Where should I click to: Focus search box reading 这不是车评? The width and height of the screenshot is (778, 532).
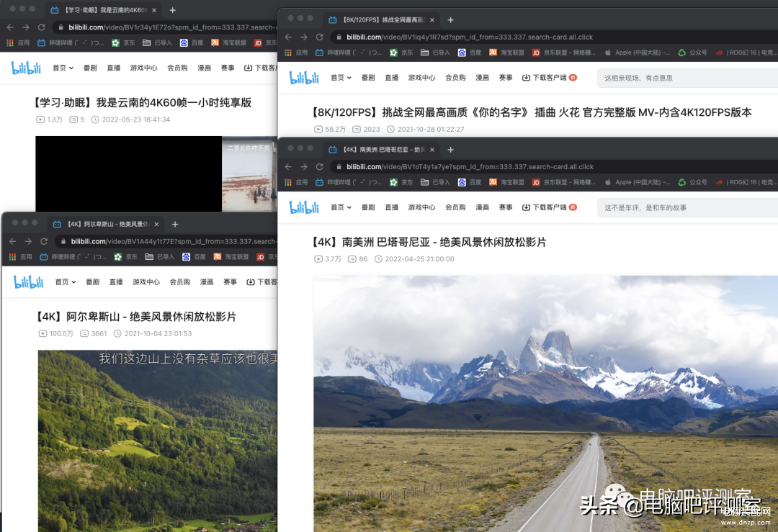(688, 207)
